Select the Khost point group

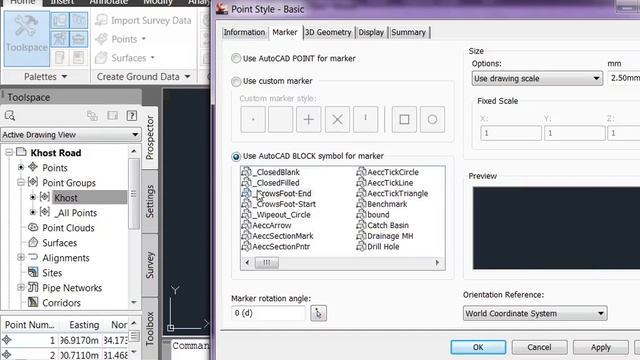[66, 198]
